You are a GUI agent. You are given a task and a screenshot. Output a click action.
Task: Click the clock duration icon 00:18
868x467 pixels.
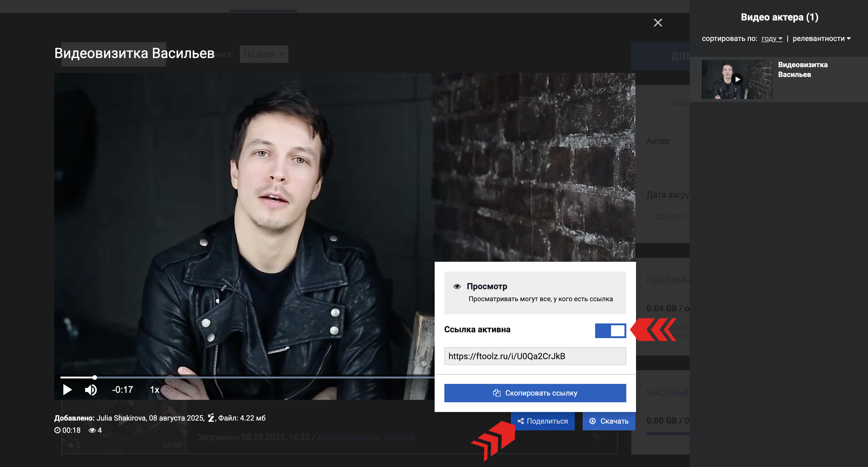[x=58, y=430]
